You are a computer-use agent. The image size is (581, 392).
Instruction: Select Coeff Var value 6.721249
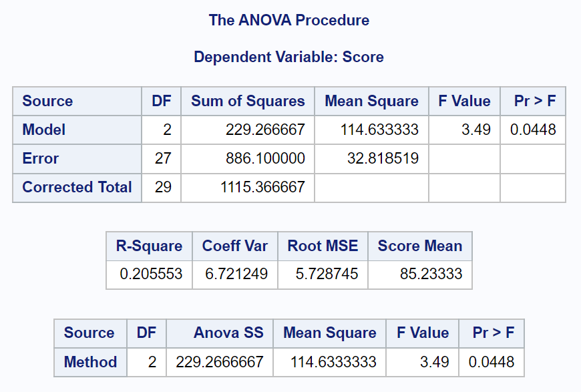tap(236, 274)
